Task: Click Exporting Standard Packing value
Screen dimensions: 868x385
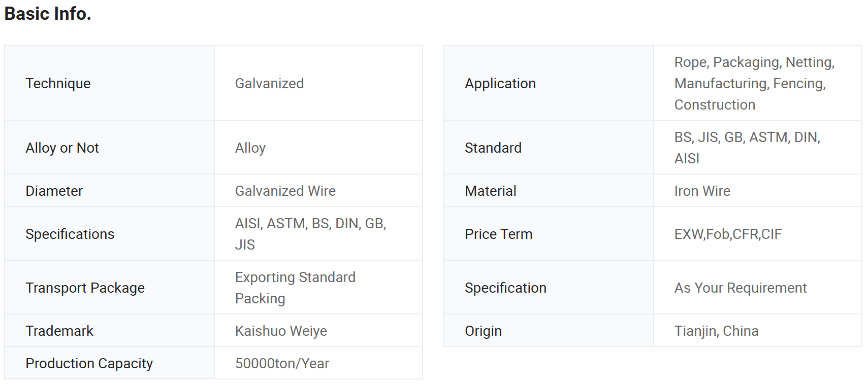Action: tap(295, 288)
